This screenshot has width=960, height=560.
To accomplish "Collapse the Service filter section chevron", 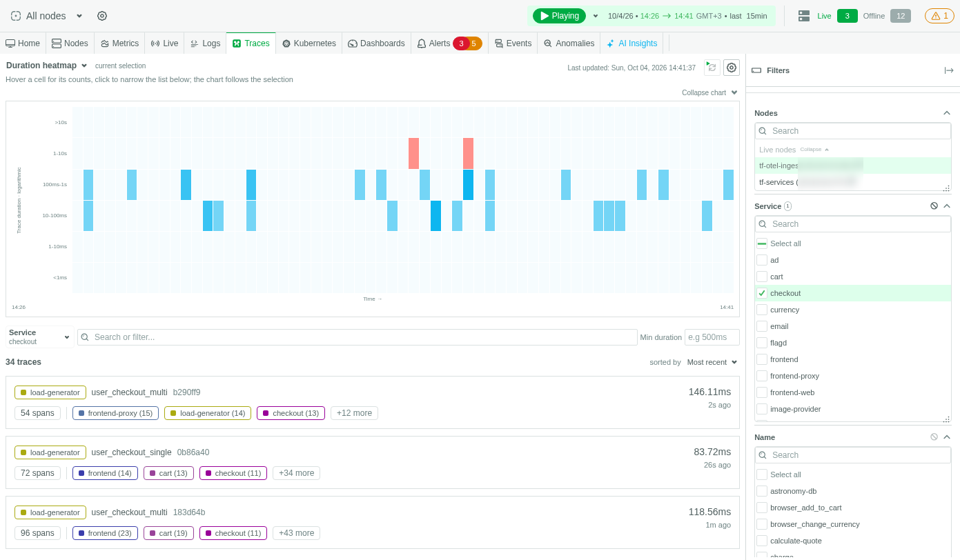I will (947, 206).
